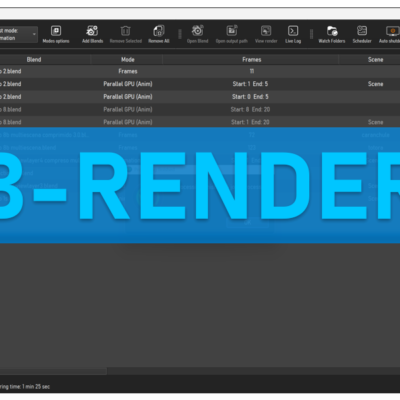Clear the queue with Remove All
The height and width of the screenshot is (400, 400).
[159, 31]
